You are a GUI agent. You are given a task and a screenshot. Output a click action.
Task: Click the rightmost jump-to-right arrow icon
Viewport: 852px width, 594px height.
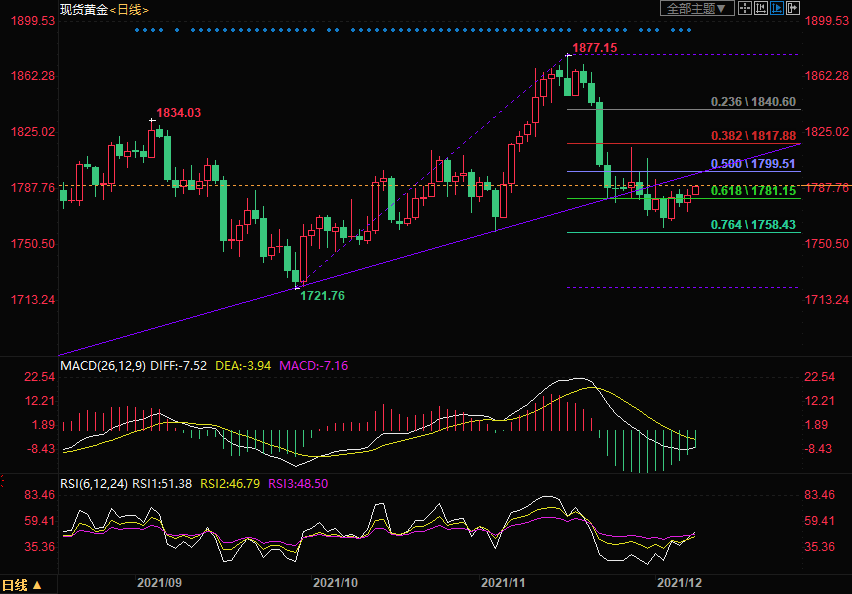pos(793,8)
